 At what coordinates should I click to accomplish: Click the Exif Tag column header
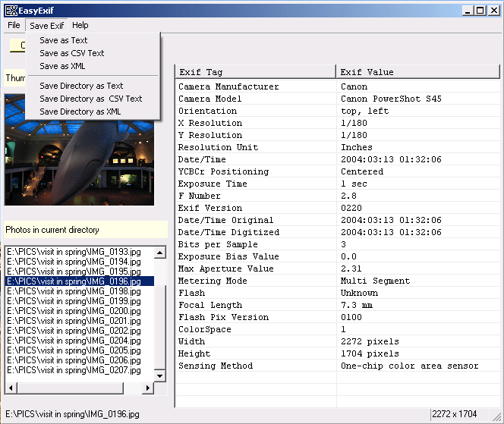click(x=256, y=72)
